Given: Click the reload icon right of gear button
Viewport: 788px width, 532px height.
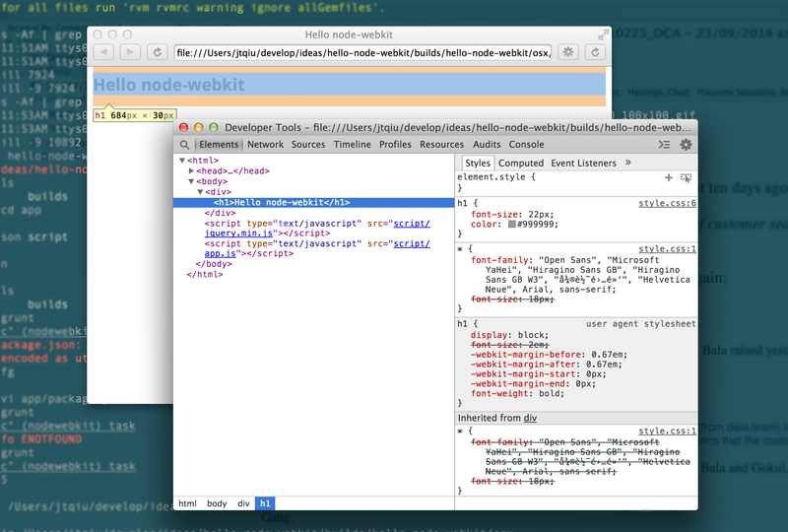Looking at the screenshot, I should [x=595, y=52].
